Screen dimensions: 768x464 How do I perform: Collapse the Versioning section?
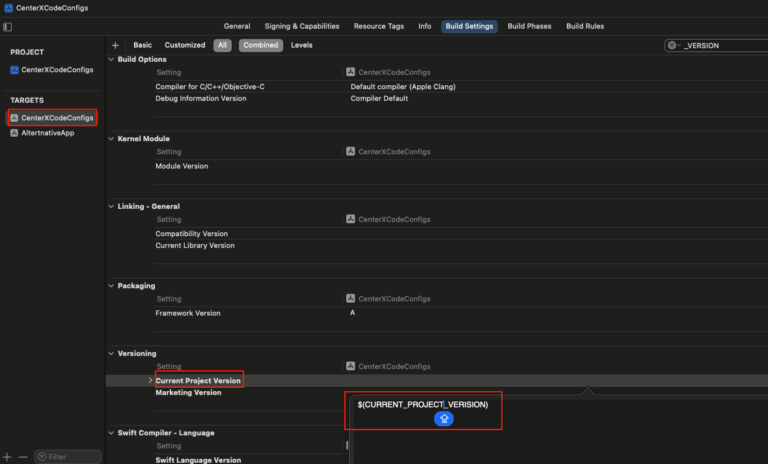[x=111, y=353]
